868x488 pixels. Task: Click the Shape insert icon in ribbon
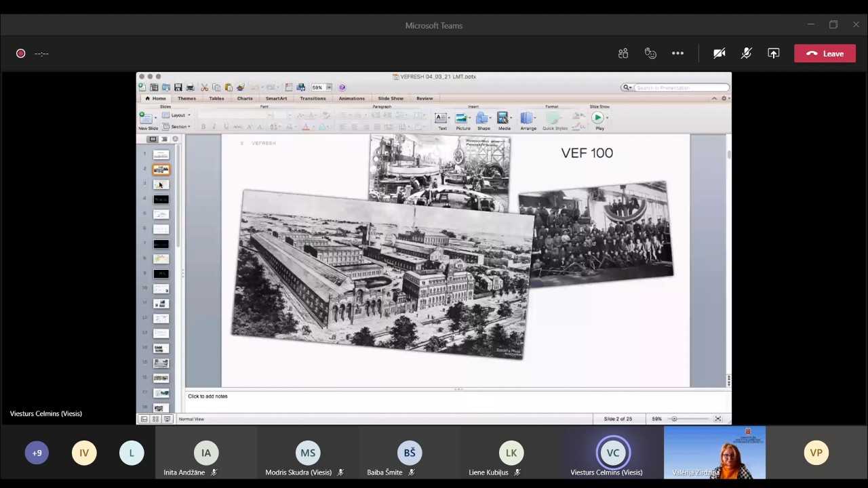click(x=483, y=119)
